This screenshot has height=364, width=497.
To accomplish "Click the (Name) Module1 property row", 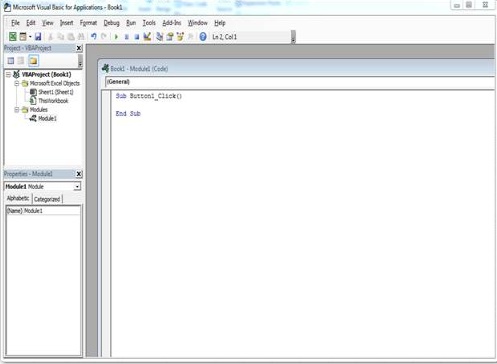I will click(43, 211).
